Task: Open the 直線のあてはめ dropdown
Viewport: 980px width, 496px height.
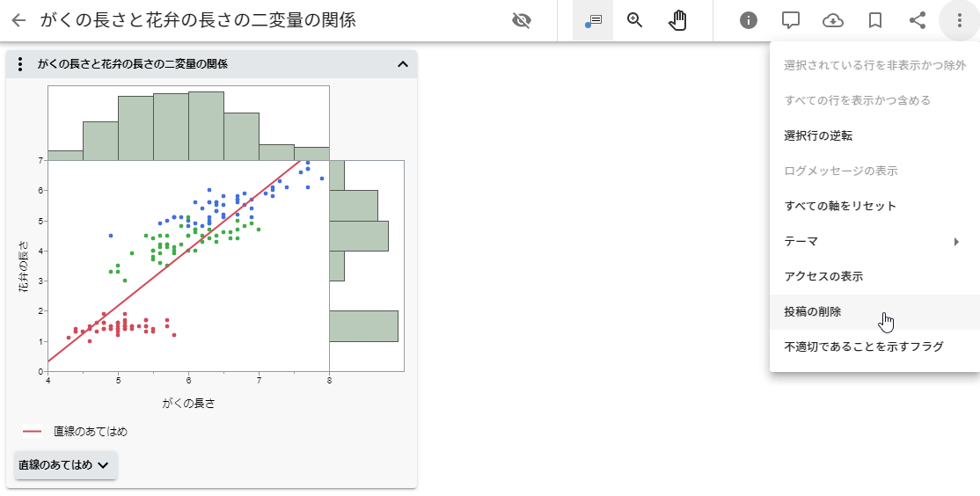Action: pos(66,465)
